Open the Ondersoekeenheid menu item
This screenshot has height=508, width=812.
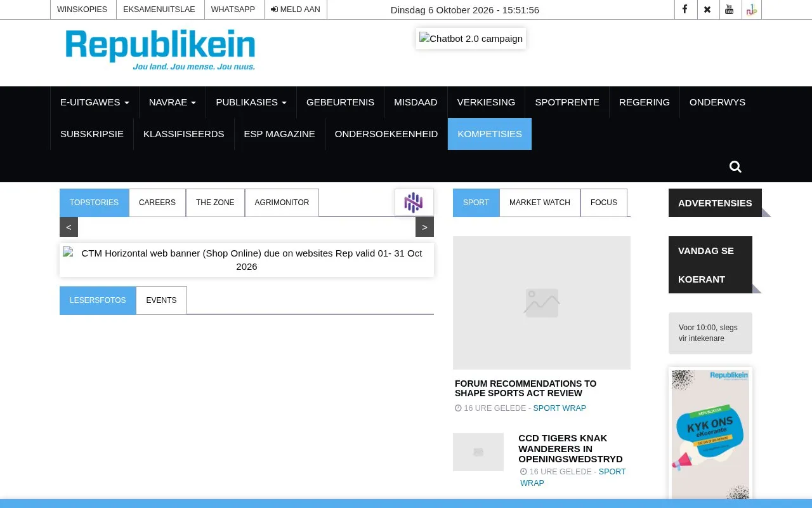[x=386, y=134]
